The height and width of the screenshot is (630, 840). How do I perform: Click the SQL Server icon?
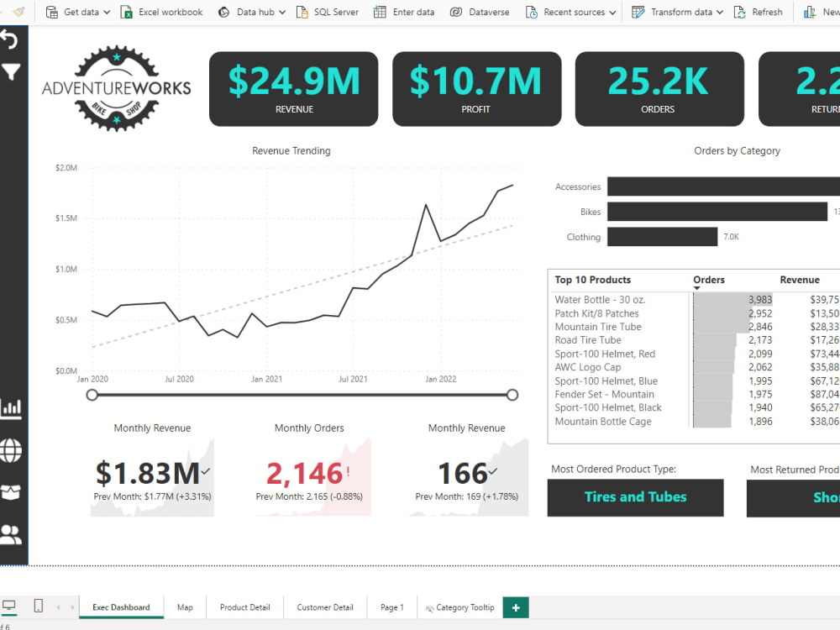point(302,12)
